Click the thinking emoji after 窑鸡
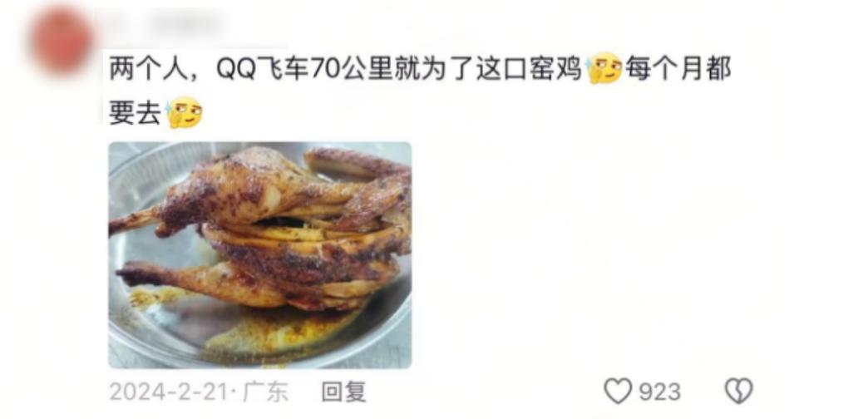The height and width of the screenshot is (419, 868). point(605,69)
